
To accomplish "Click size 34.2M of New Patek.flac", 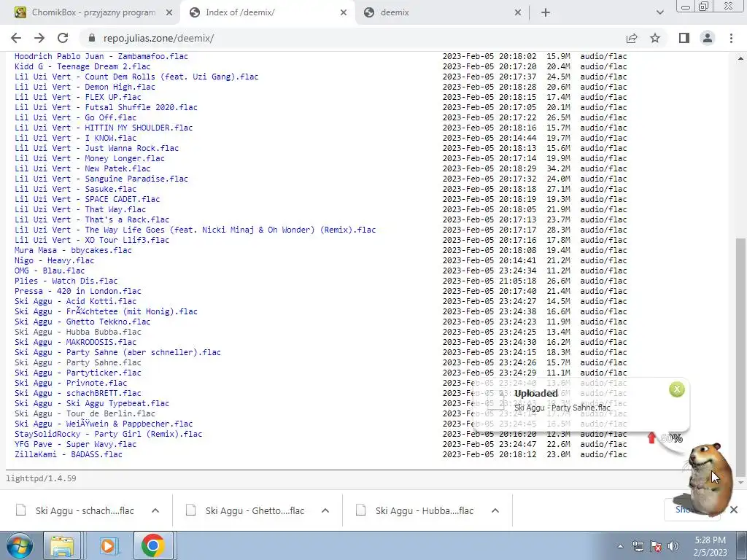I will (558, 168).
